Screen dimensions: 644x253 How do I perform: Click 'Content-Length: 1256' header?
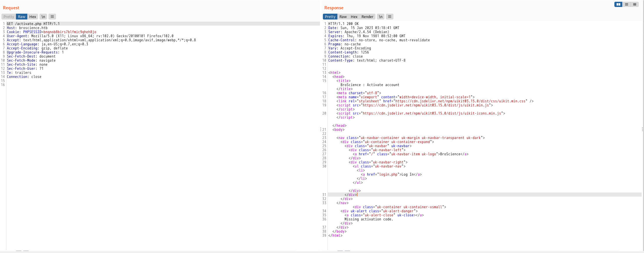349,52
